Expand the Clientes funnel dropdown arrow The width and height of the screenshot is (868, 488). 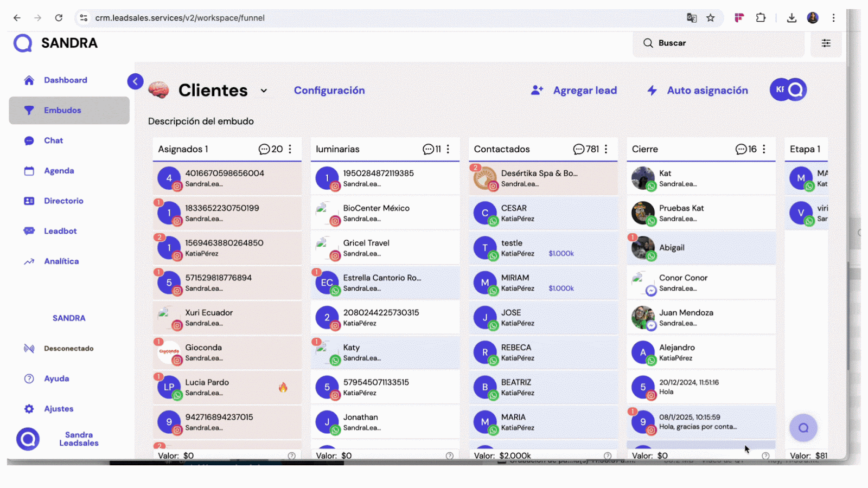(264, 91)
